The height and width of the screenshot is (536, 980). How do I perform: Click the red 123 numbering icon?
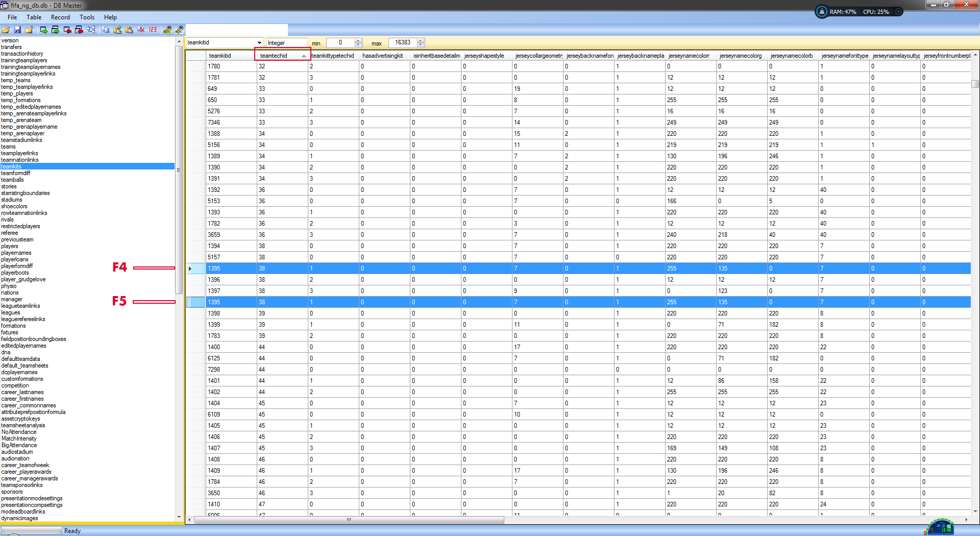pyautogui.click(x=153, y=30)
